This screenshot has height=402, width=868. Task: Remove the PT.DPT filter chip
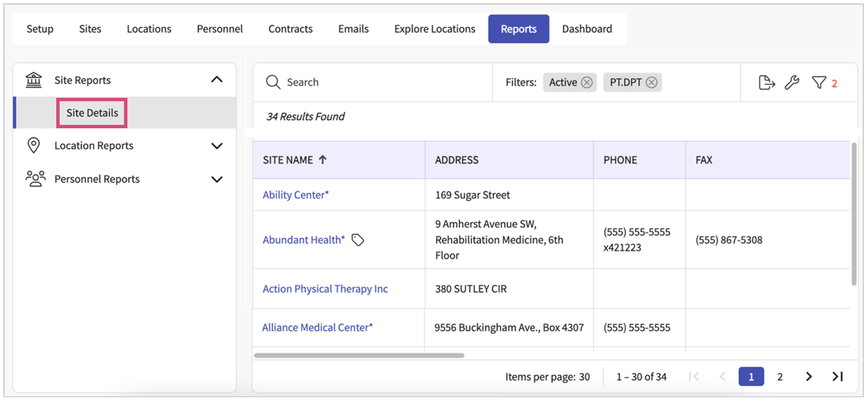651,83
